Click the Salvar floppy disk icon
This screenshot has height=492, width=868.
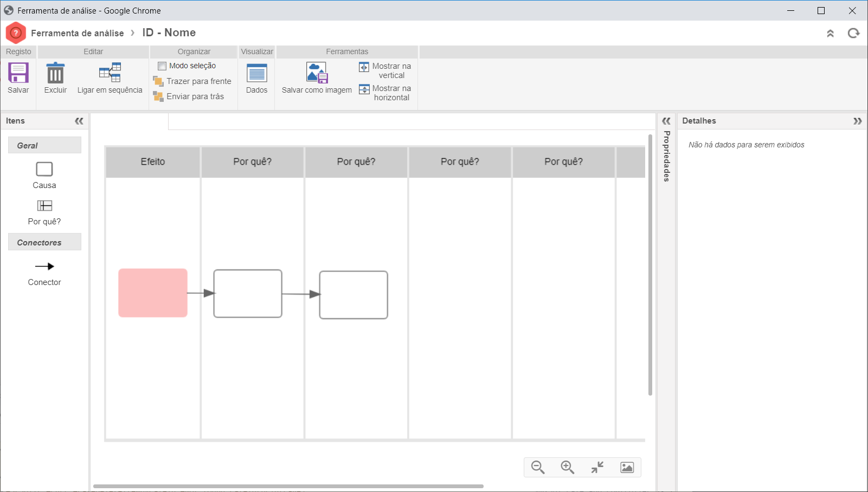coord(18,73)
